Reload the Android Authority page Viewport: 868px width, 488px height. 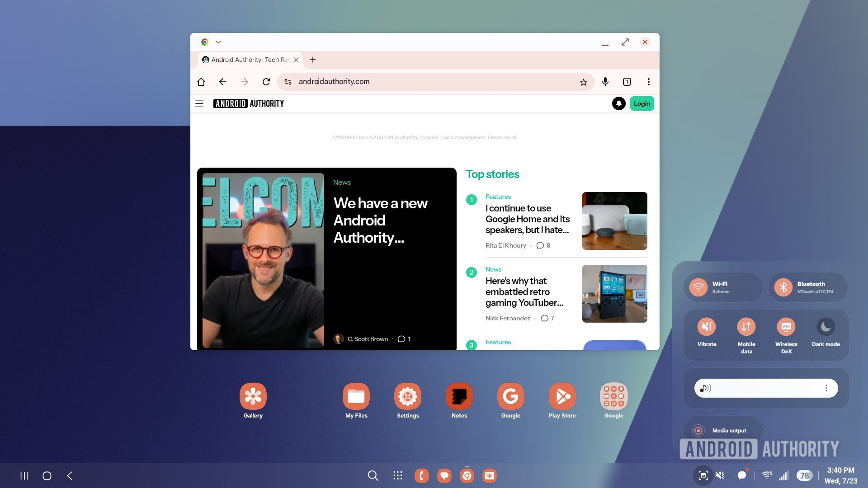[266, 82]
